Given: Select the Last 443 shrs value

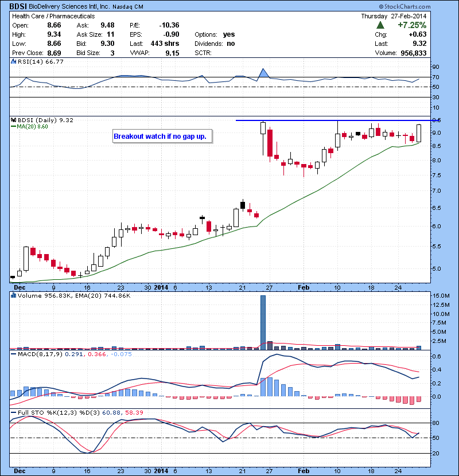Looking at the screenshot, I should point(165,44).
